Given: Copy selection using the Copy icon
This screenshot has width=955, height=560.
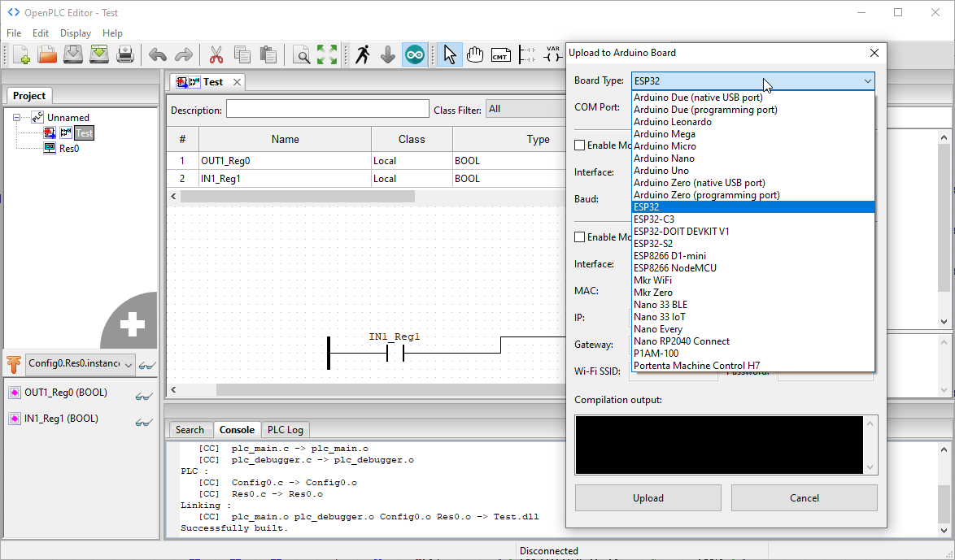Looking at the screenshot, I should point(242,55).
